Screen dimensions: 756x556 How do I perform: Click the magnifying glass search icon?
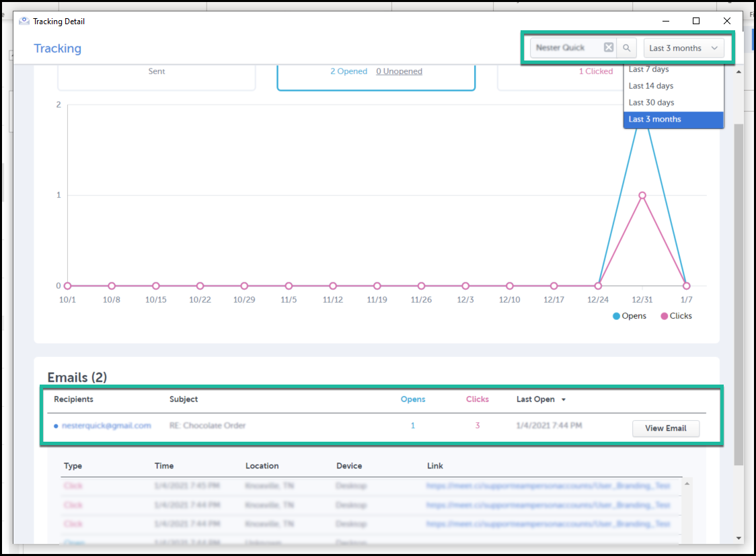tap(626, 48)
